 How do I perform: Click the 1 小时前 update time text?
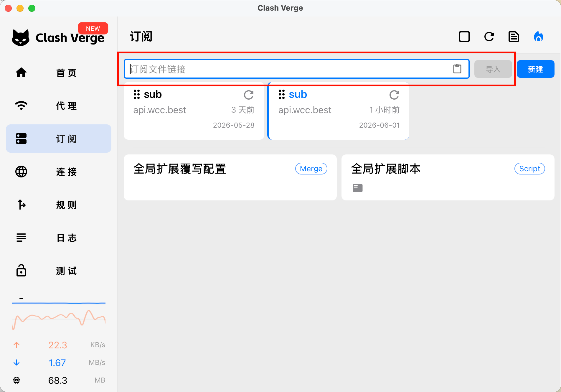pyautogui.click(x=385, y=110)
